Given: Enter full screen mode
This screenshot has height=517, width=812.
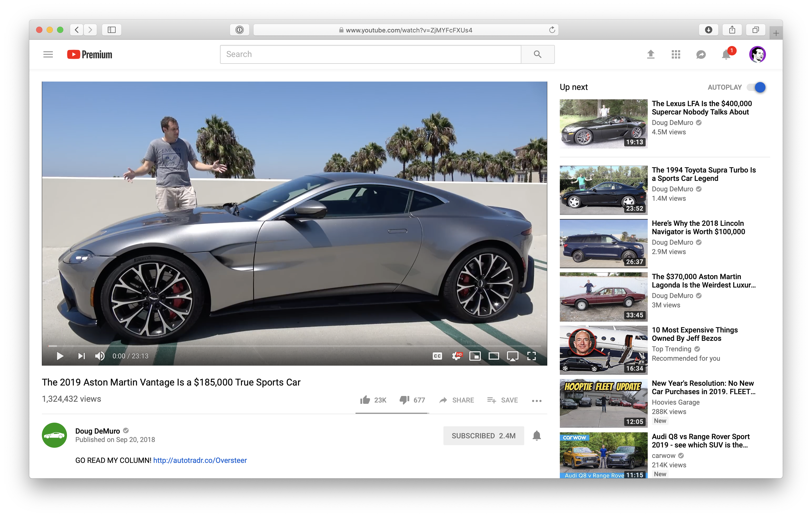Looking at the screenshot, I should 532,356.
